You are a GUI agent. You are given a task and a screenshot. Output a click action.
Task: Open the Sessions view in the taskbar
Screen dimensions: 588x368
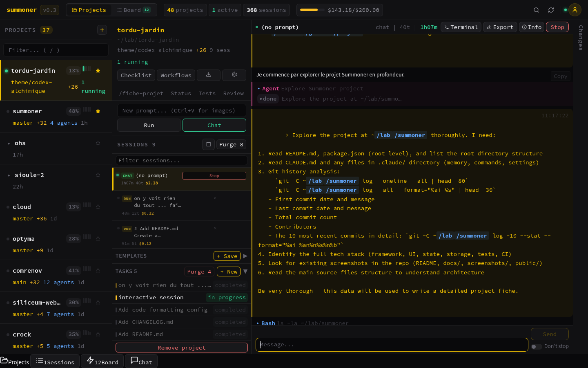(55, 361)
